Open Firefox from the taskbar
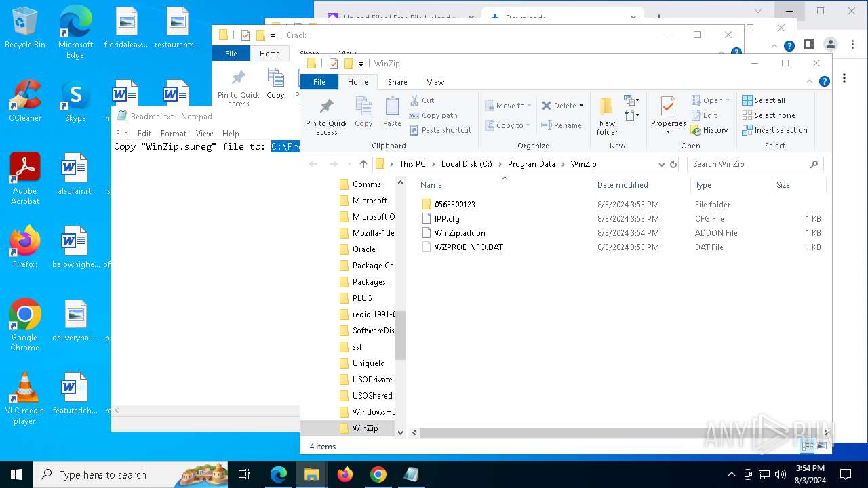Image resolution: width=868 pixels, height=488 pixels. pos(345,474)
